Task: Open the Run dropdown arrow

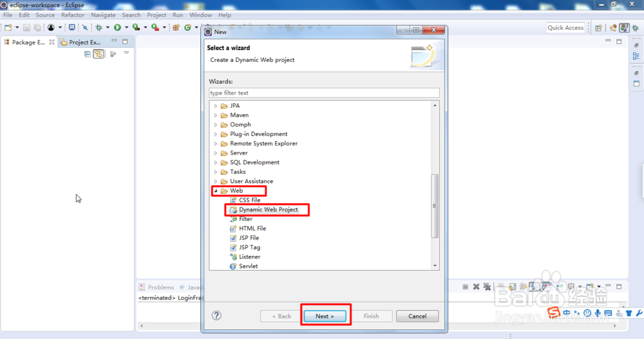Action: (x=126, y=28)
